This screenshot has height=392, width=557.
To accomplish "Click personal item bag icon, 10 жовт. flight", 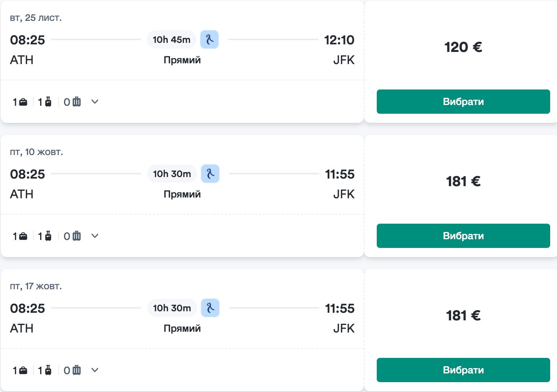I will pos(23,236).
